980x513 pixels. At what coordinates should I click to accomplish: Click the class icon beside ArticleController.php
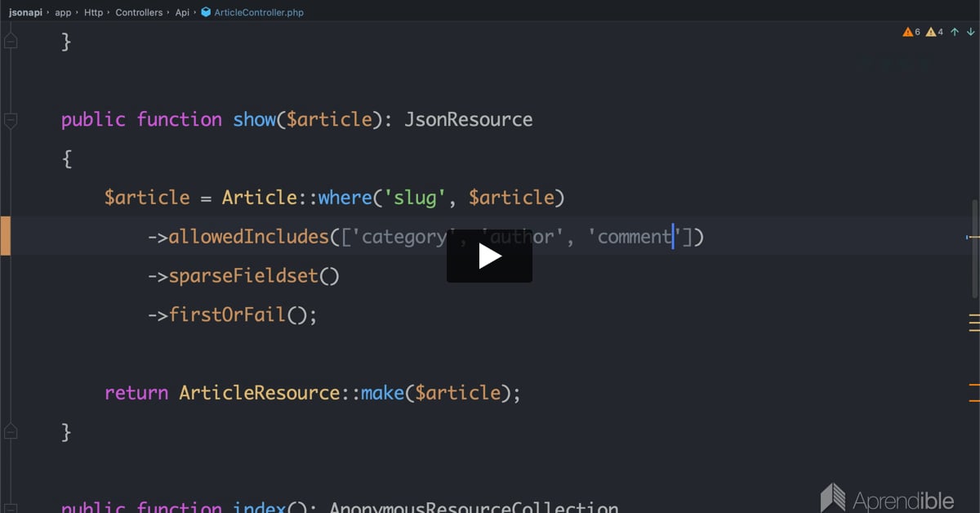click(x=206, y=12)
